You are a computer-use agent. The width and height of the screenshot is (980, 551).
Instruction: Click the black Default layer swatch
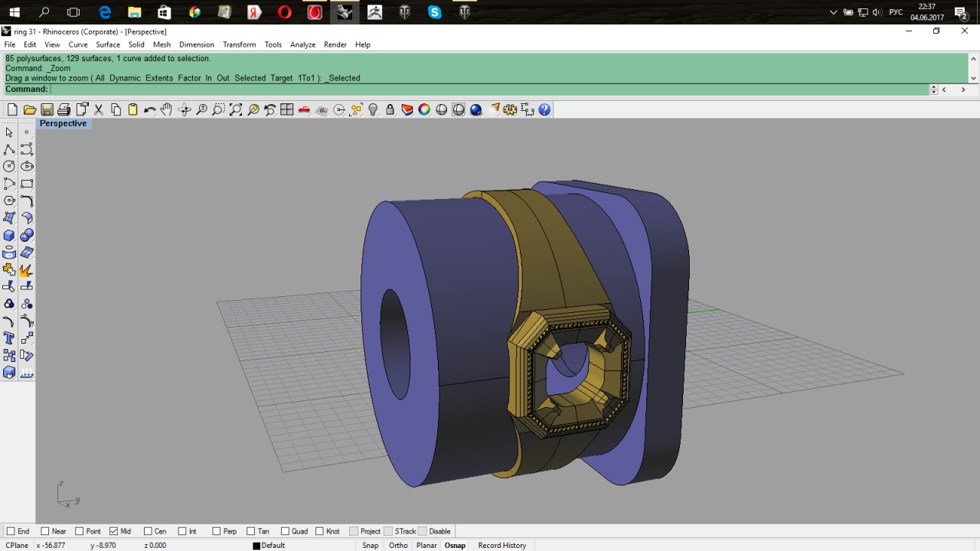click(x=256, y=546)
